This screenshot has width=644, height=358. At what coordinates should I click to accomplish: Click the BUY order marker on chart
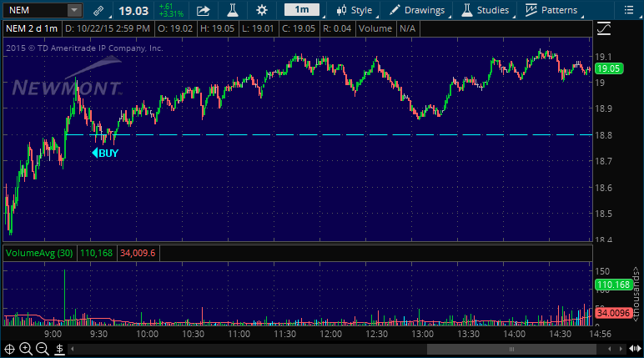coord(105,153)
